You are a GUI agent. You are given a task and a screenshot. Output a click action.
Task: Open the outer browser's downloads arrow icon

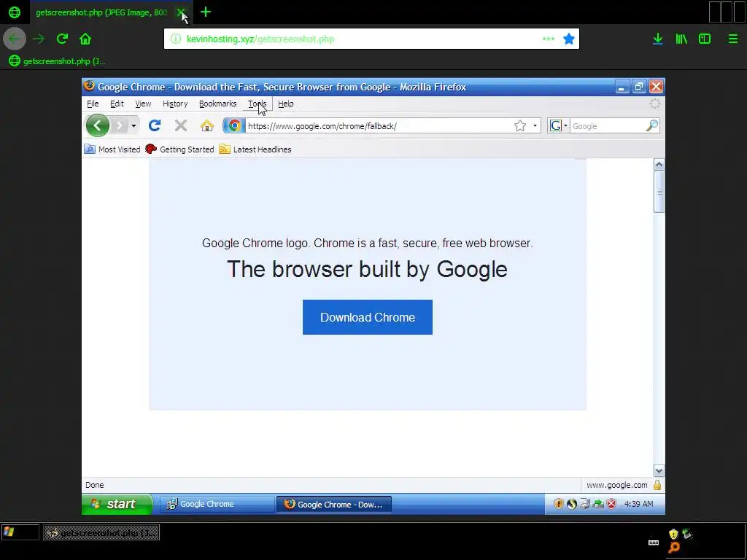coord(658,39)
